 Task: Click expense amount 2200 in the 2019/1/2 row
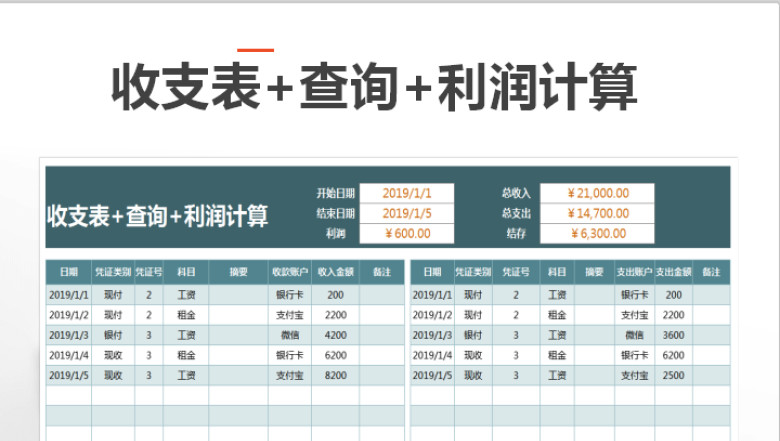(x=674, y=315)
